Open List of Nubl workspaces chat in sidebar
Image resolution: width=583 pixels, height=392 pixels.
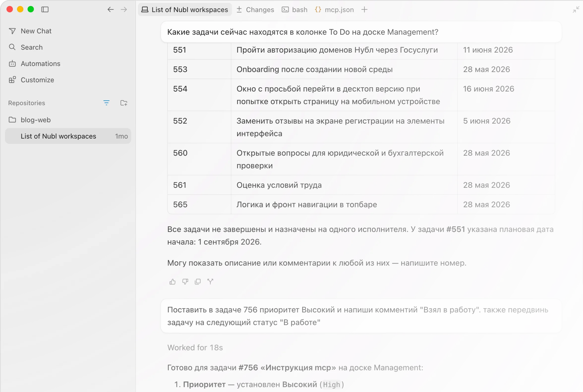tap(68, 136)
